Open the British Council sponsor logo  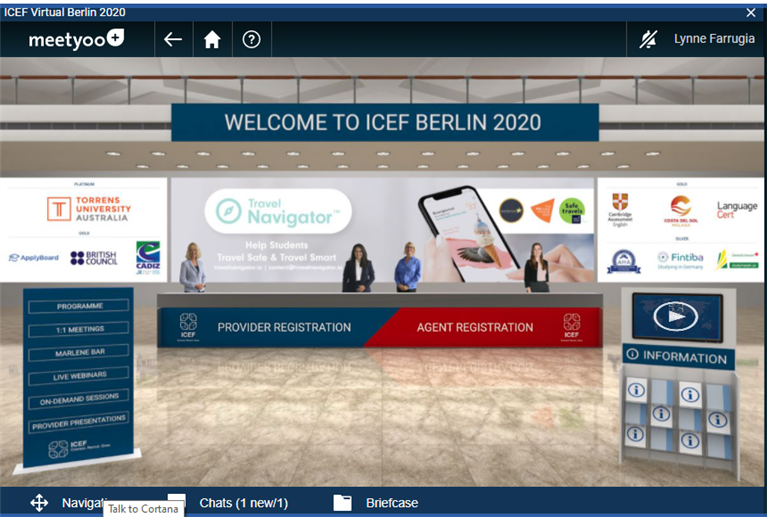click(93, 258)
